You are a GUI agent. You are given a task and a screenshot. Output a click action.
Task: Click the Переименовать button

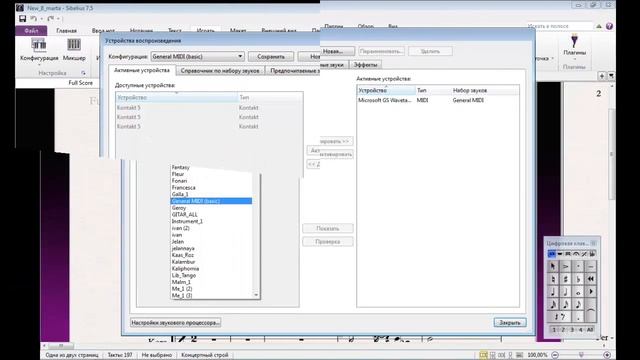(x=381, y=51)
